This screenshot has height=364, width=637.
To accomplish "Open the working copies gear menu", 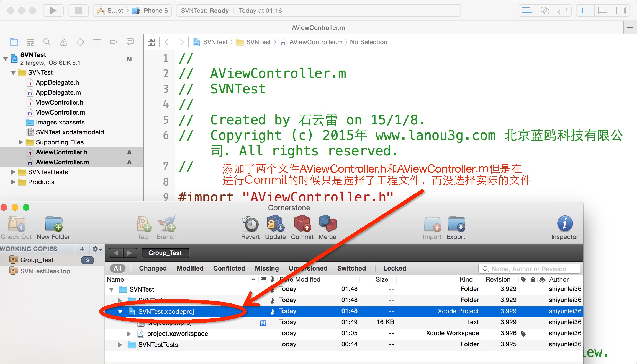I will (97, 249).
